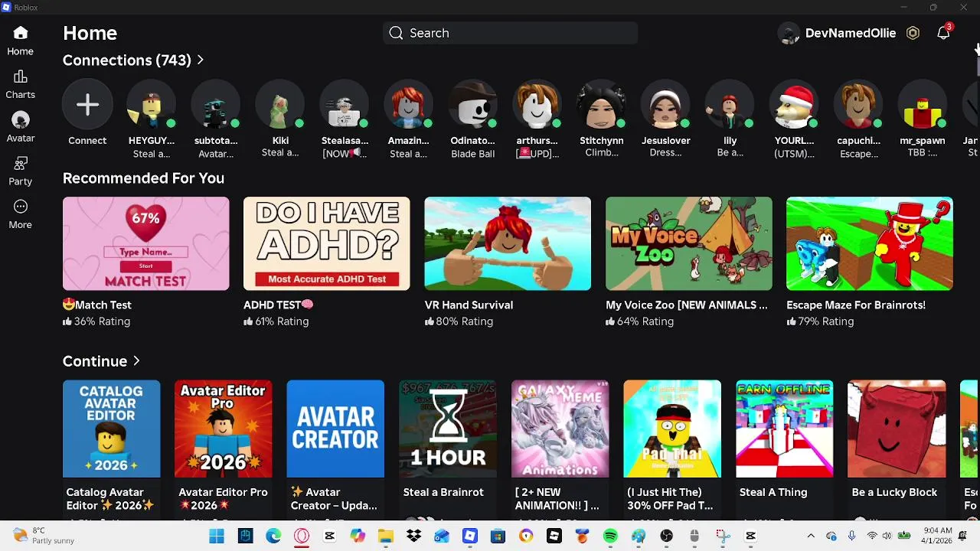The image size is (980, 551).
Task: Open DevNamedOllie profile avatar
Action: (789, 33)
